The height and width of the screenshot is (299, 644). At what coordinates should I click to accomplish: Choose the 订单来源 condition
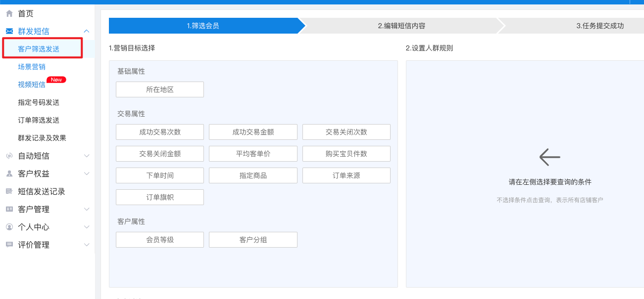pyautogui.click(x=347, y=175)
